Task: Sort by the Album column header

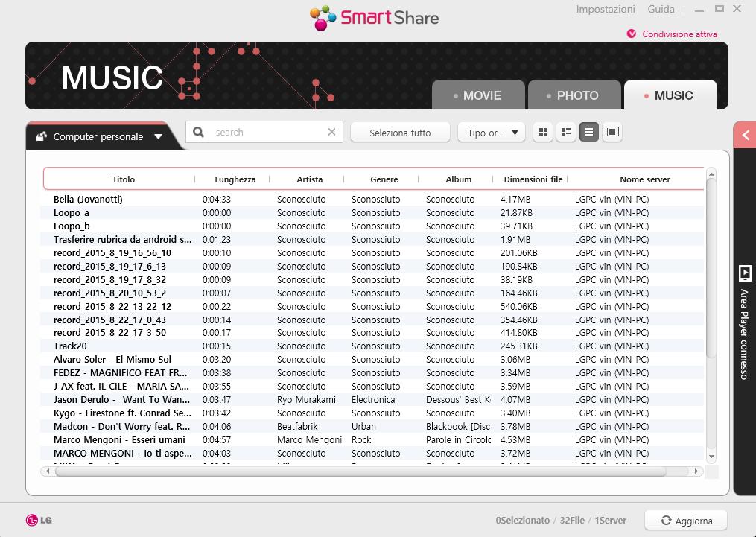Action: (x=459, y=179)
